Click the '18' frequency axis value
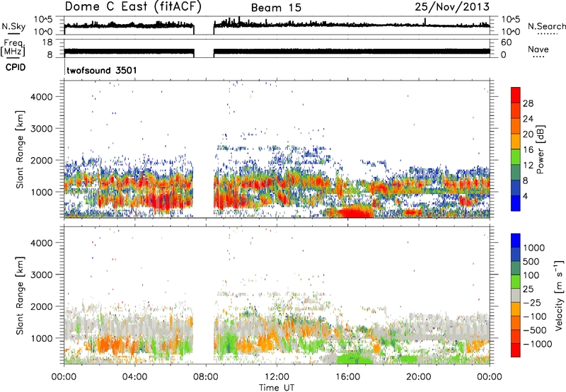 (x=47, y=42)
